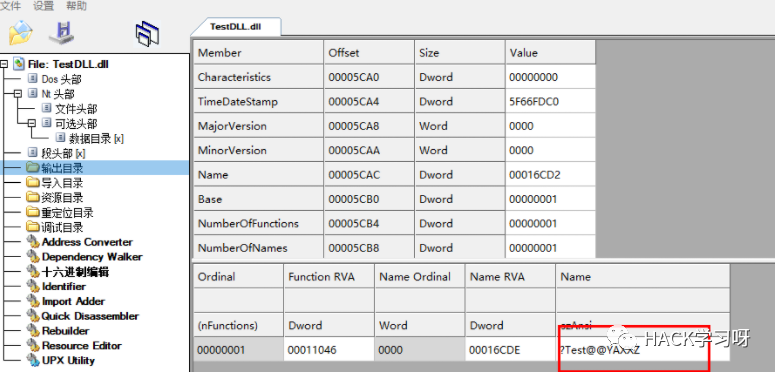775x372 pixels.
Task: Select the MinorVersion member cell
Action: pos(258,150)
